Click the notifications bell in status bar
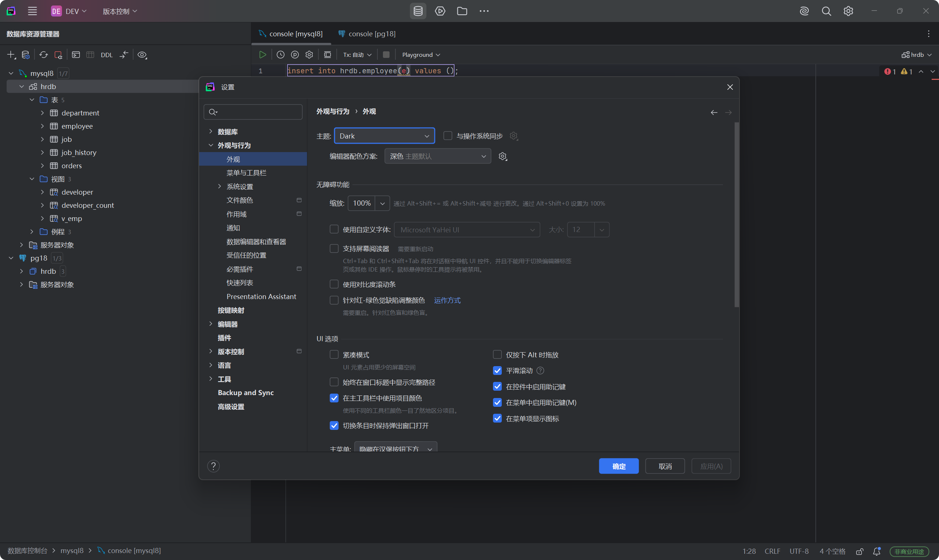This screenshot has width=939, height=560. (x=877, y=551)
